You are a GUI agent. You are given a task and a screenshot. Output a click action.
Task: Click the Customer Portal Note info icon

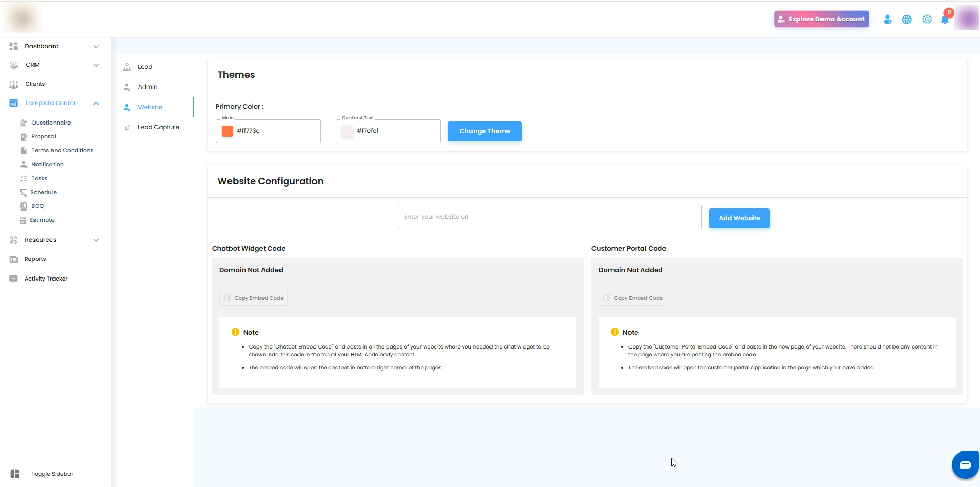pyautogui.click(x=615, y=332)
